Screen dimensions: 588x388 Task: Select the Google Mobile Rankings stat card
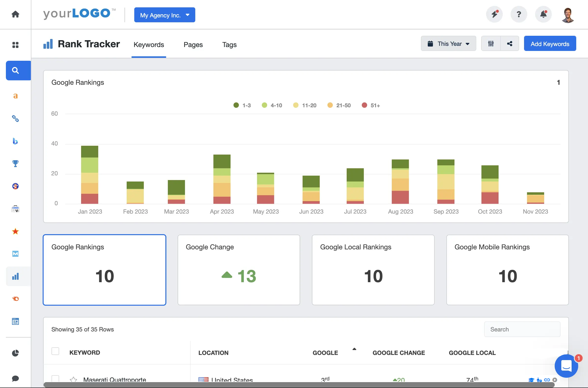(x=508, y=270)
